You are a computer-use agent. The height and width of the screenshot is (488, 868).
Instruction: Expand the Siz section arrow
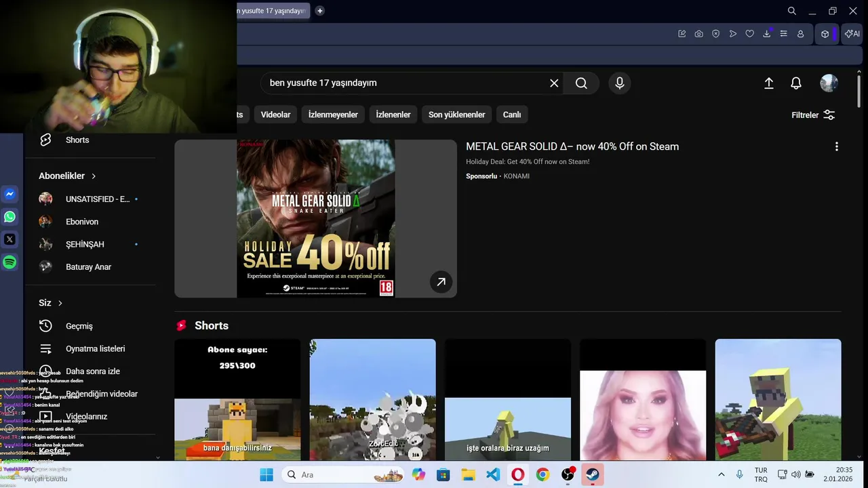coord(60,303)
